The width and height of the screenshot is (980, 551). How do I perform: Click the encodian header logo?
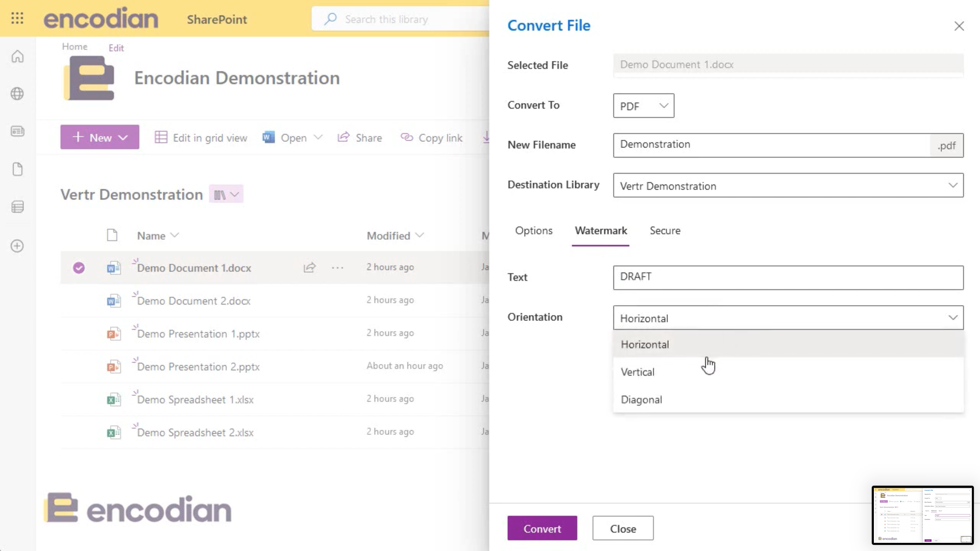[101, 18]
